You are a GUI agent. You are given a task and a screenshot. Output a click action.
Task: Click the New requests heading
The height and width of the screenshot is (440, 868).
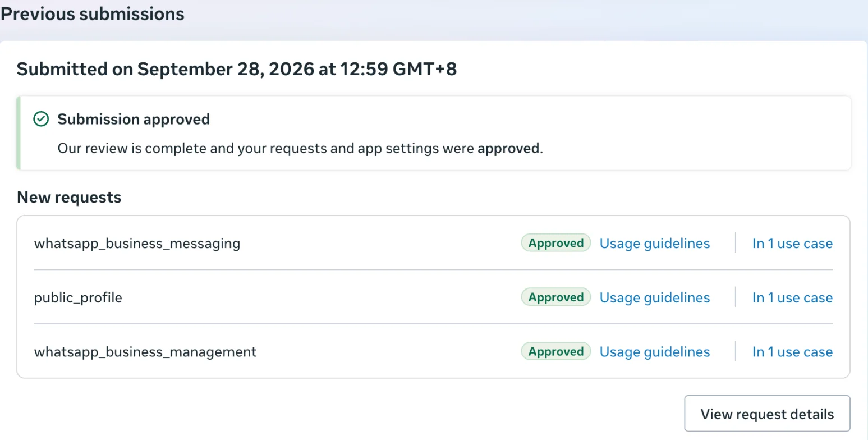pyautogui.click(x=69, y=197)
